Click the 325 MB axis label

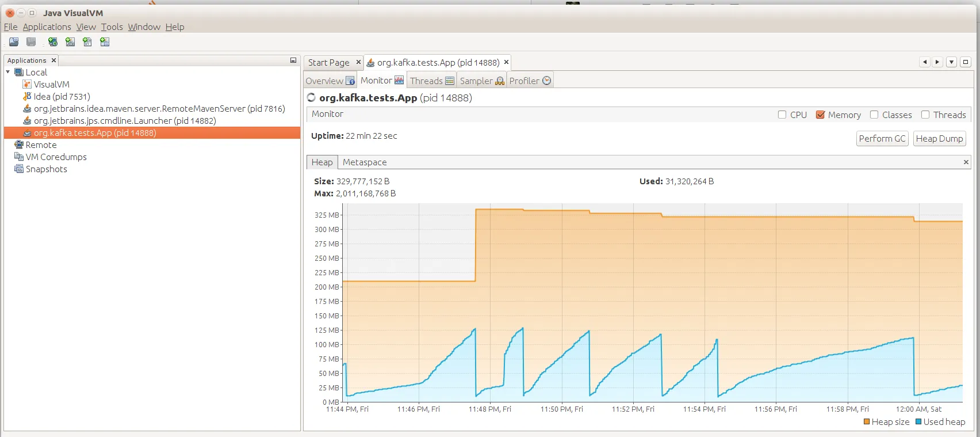pyautogui.click(x=327, y=215)
